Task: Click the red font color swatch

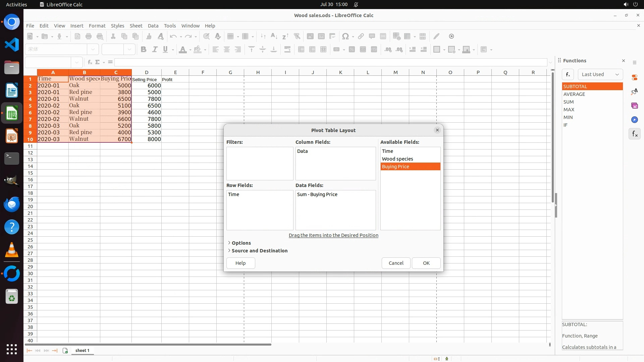Action: click(183, 50)
